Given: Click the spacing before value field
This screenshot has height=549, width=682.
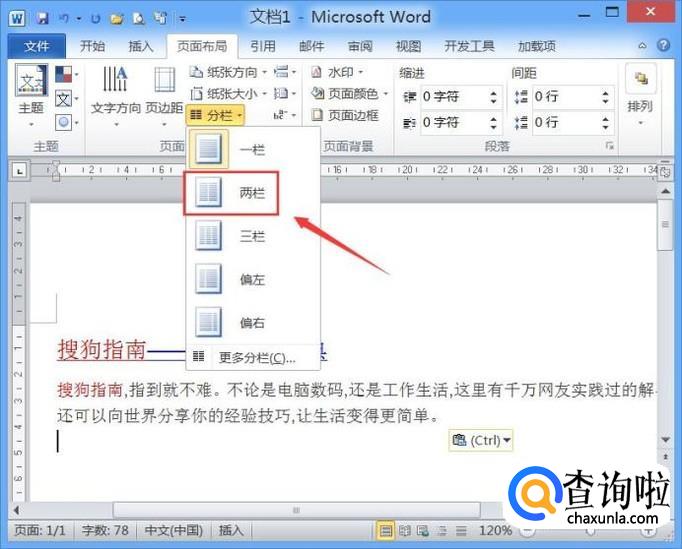Looking at the screenshot, I should point(565,97).
